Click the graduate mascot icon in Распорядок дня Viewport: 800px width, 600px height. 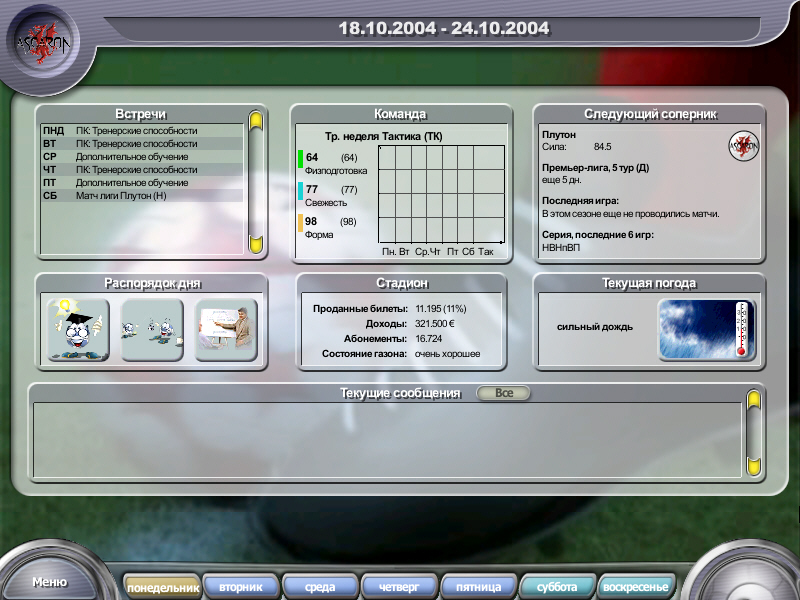[77, 329]
